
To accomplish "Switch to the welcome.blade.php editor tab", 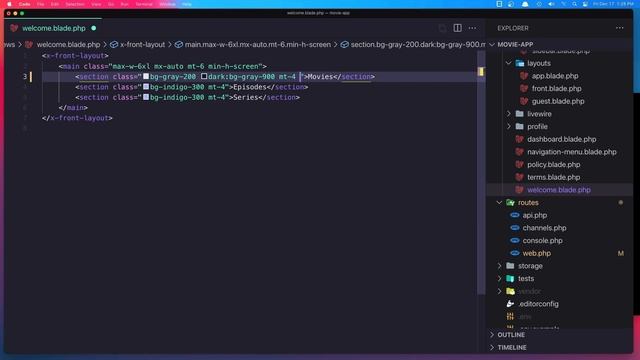I will pos(53,28).
